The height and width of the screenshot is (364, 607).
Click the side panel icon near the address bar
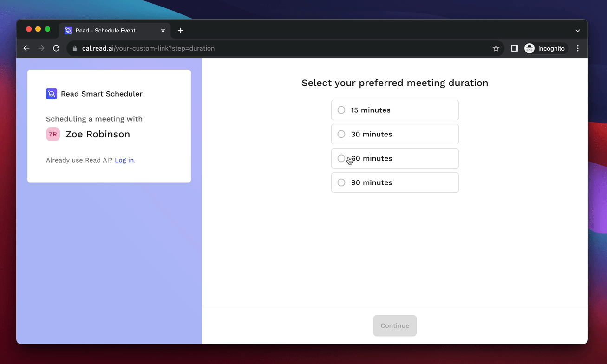[x=514, y=48]
